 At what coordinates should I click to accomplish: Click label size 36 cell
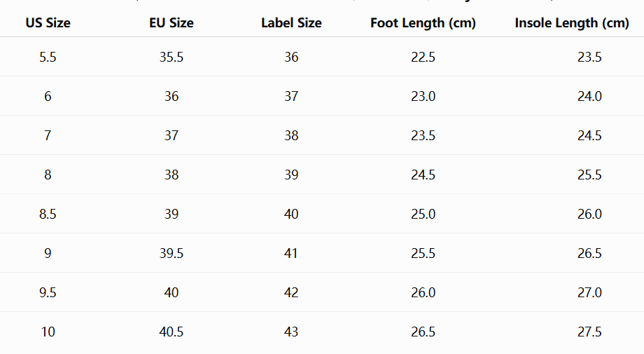click(x=291, y=57)
